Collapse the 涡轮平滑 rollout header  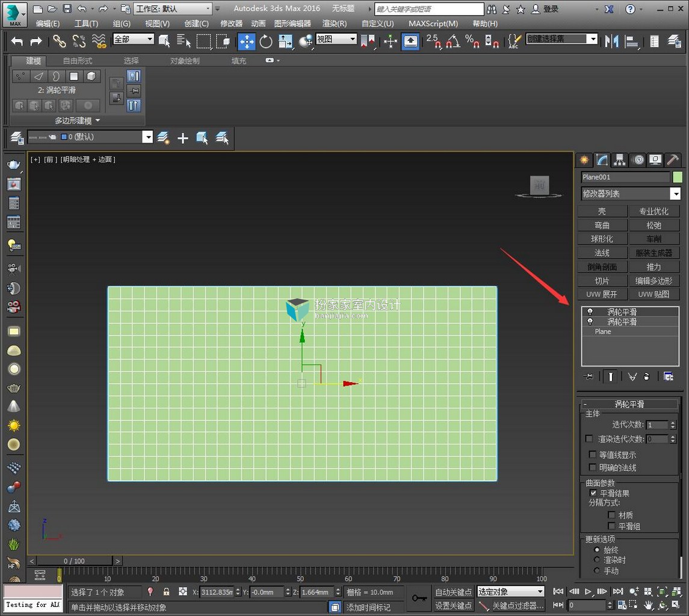click(x=629, y=404)
